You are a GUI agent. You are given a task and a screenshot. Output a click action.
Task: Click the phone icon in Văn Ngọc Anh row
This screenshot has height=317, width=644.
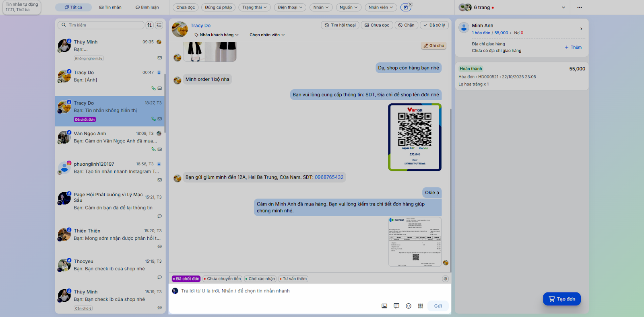click(x=153, y=149)
